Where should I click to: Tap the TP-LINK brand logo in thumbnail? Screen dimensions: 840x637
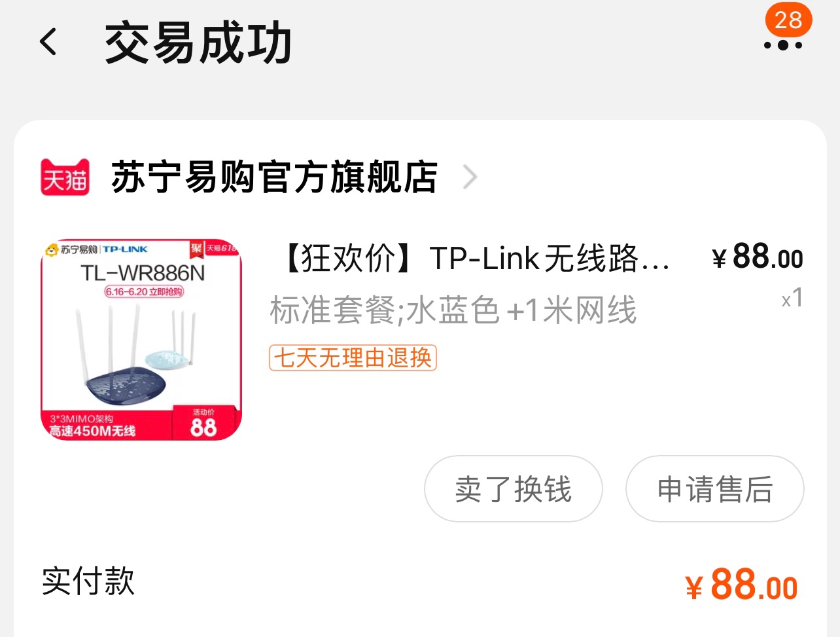click(x=126, y=249)
